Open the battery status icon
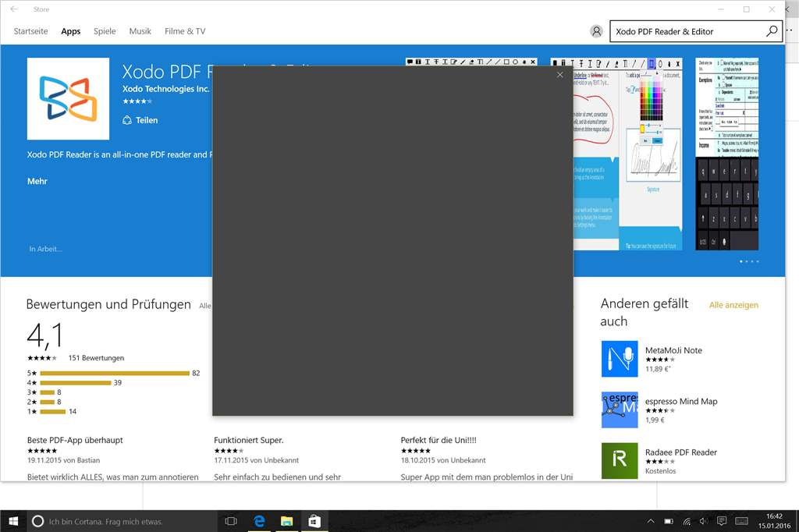Screen dimensions: 799x532 coord(669,521)
